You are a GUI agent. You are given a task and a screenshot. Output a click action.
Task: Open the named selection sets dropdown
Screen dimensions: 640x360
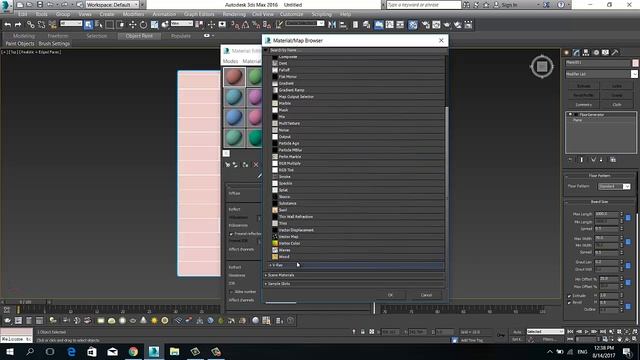click(305, 24)
